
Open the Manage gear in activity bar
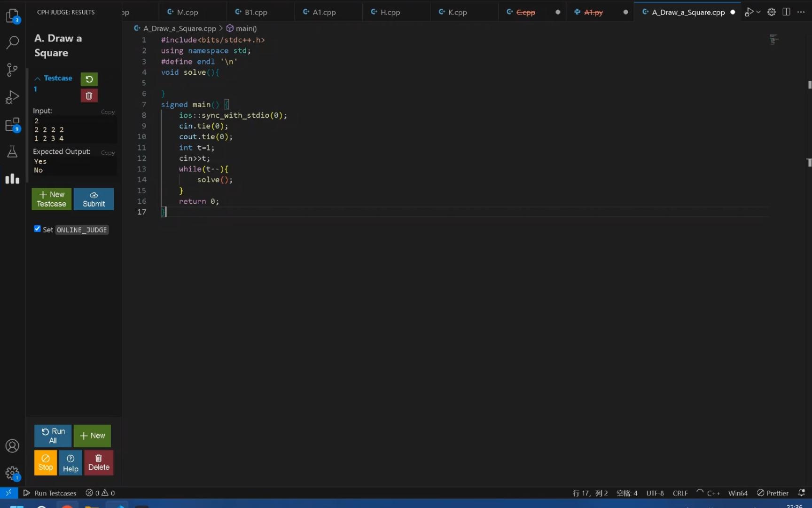pos(13,473)
